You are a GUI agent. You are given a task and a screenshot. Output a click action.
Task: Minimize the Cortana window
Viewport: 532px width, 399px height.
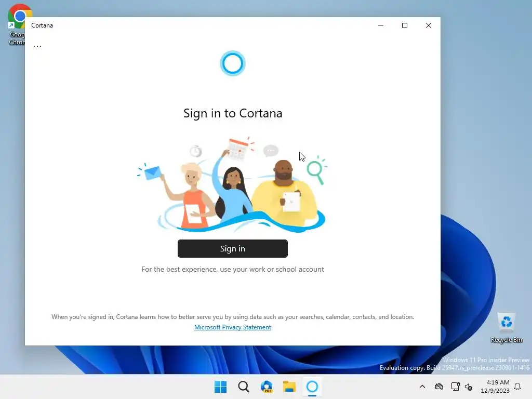[381, 25]
